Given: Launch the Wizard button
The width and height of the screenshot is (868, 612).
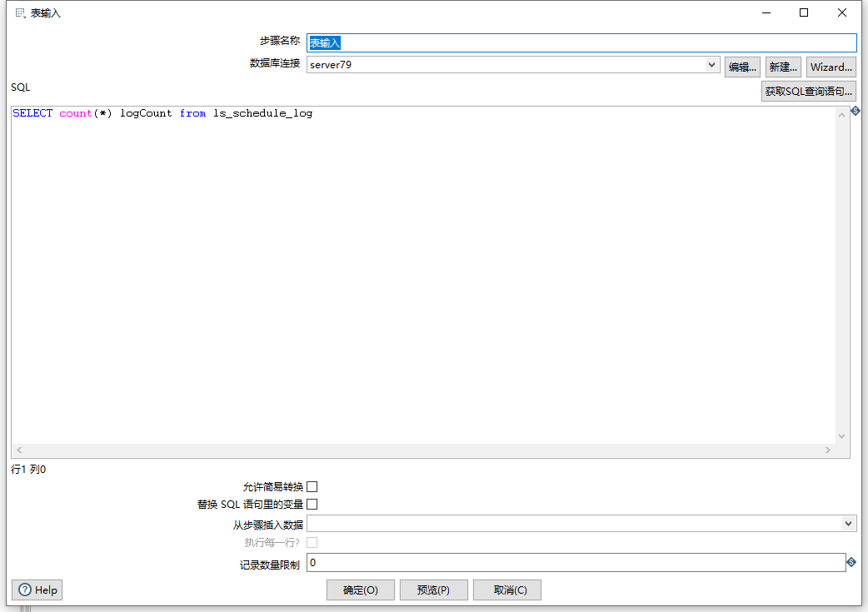Looking at the screenshot, I should [x=831, y=66].
